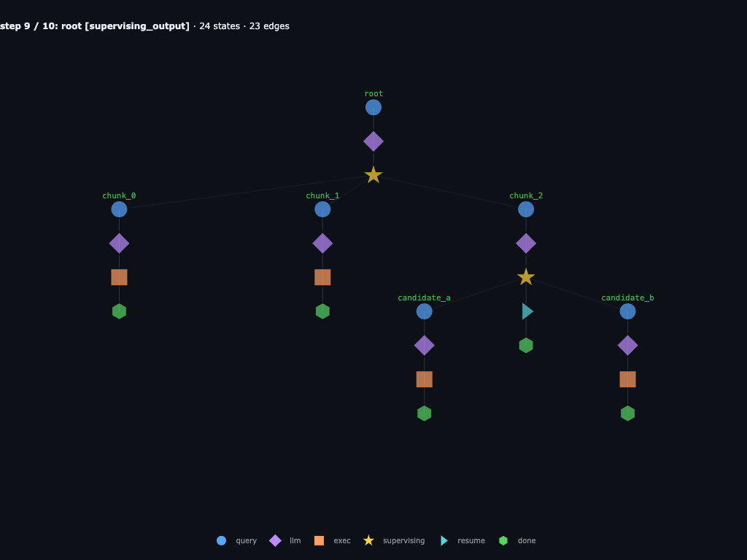The width and height of the screenshot is (747, 560).
Task: Select the exec square under chunk_1
Action: tap(322, 277)
